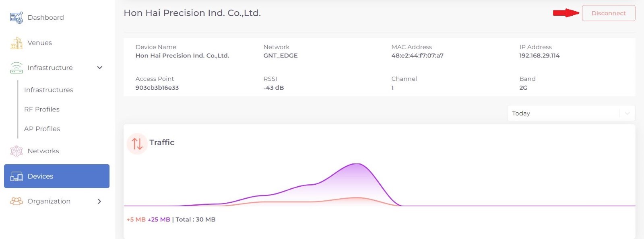
Task: Expand the Organization submenu arrow
Action: [x=99, y=201]
